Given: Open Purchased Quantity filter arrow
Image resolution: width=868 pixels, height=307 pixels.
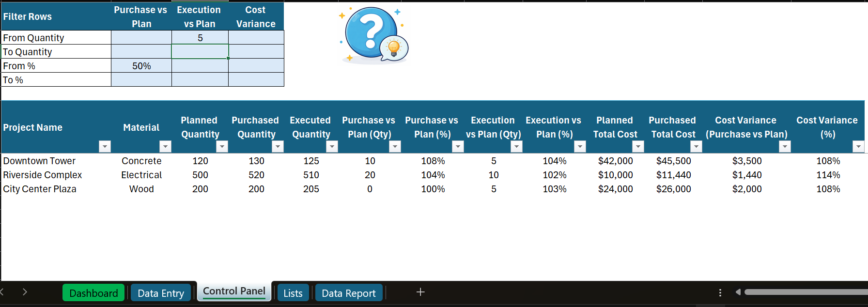Looking at the screenshot, I should [x=278, y=147].
